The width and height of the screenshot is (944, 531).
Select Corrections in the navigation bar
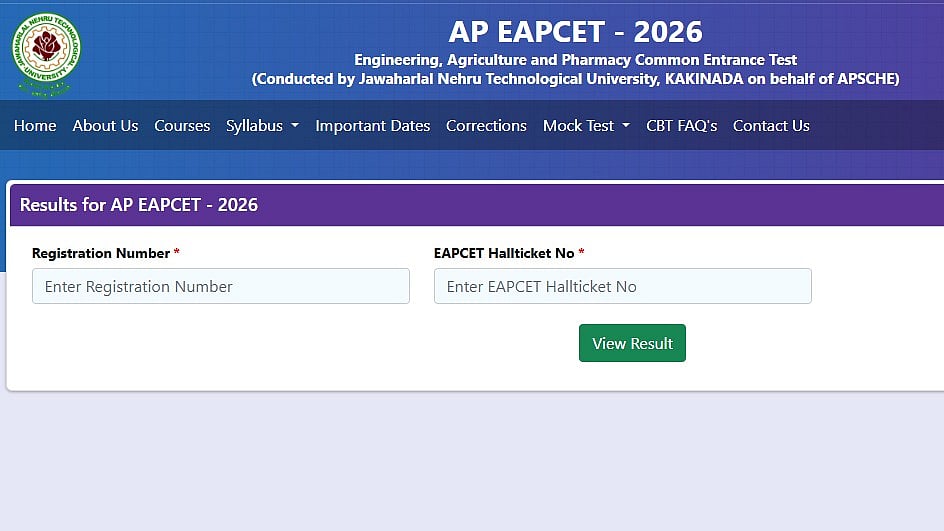(x=486, y=126)
